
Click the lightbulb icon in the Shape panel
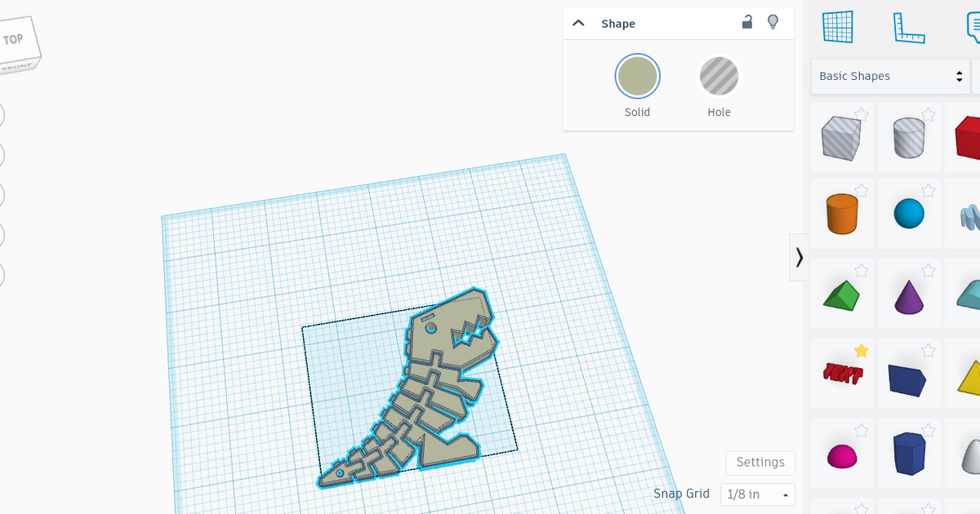tap(773, 22)
